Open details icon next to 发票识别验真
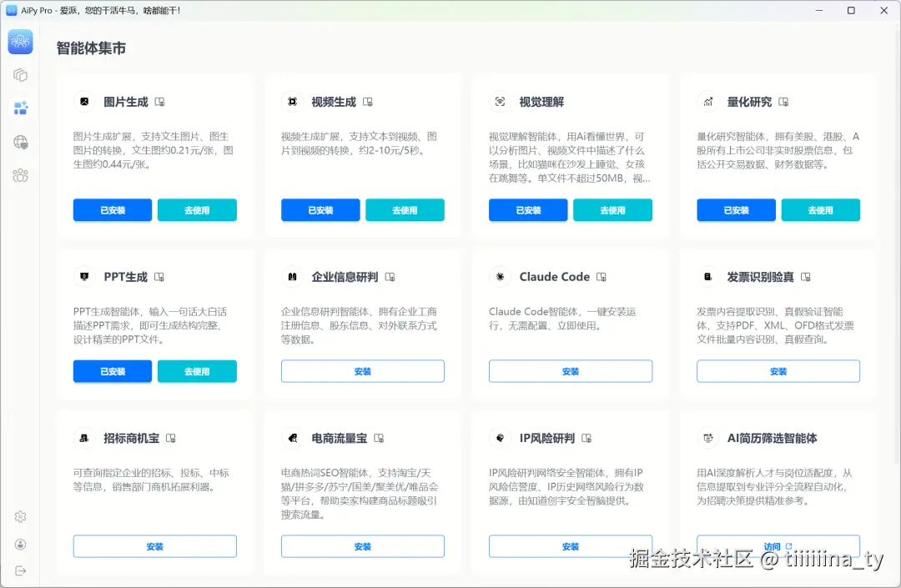 [806, 278]
